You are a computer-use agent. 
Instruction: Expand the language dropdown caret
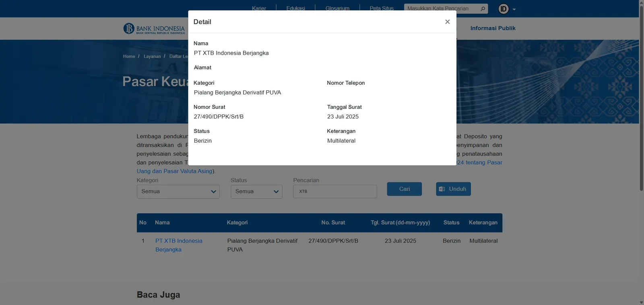click(x=514, y=9)
